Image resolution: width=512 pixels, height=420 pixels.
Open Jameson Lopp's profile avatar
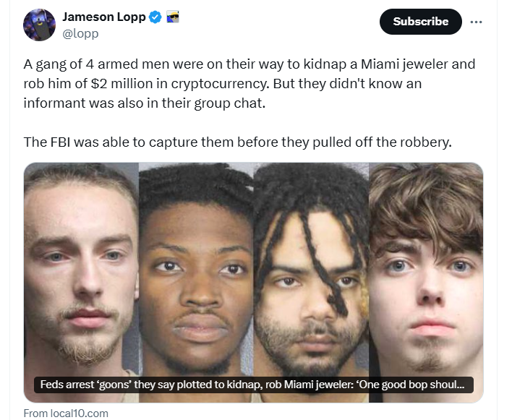(x=39, y=25)
